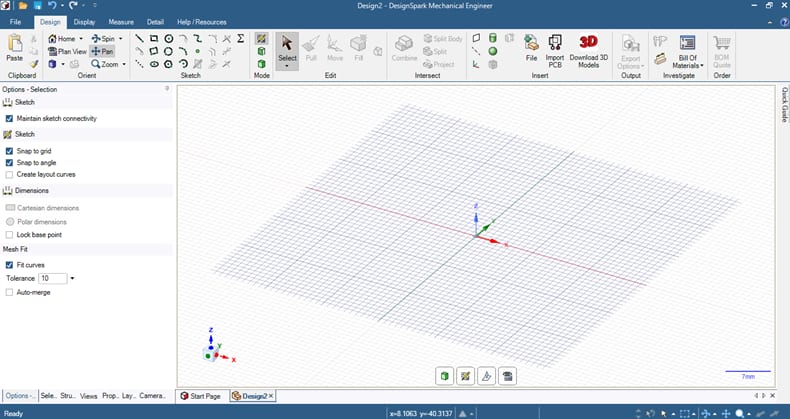
Task: Open the File menu
Action: (x=16, y=22)
